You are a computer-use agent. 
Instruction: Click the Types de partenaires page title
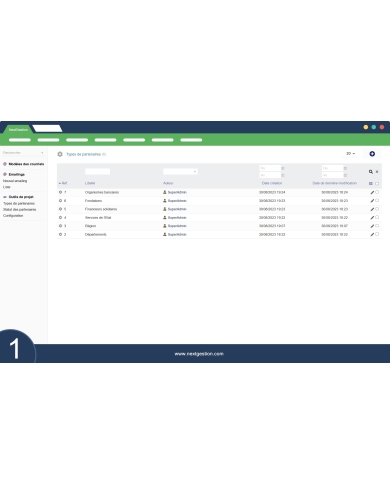point(83,154)
